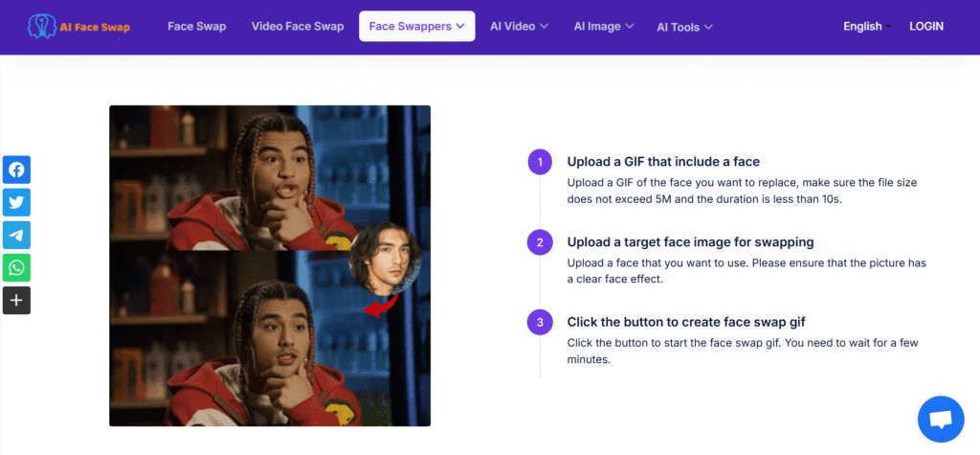Click the step 2 number circle
This screenshot has height=455, width=980.
point(540,242)
